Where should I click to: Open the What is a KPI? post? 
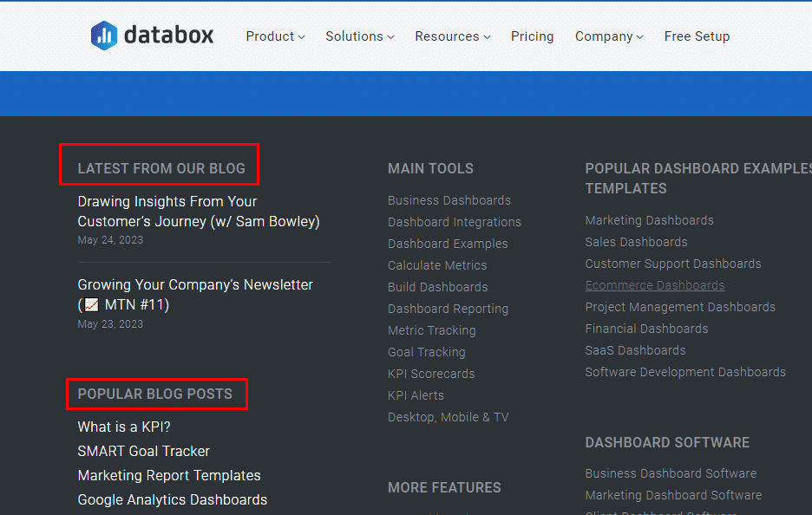[x=124, y=427]
